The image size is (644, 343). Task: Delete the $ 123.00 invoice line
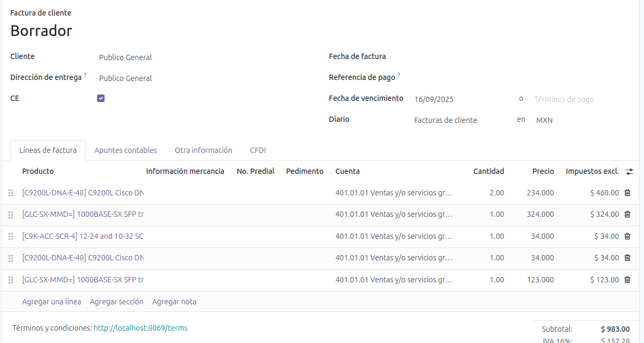click(627, 280)
